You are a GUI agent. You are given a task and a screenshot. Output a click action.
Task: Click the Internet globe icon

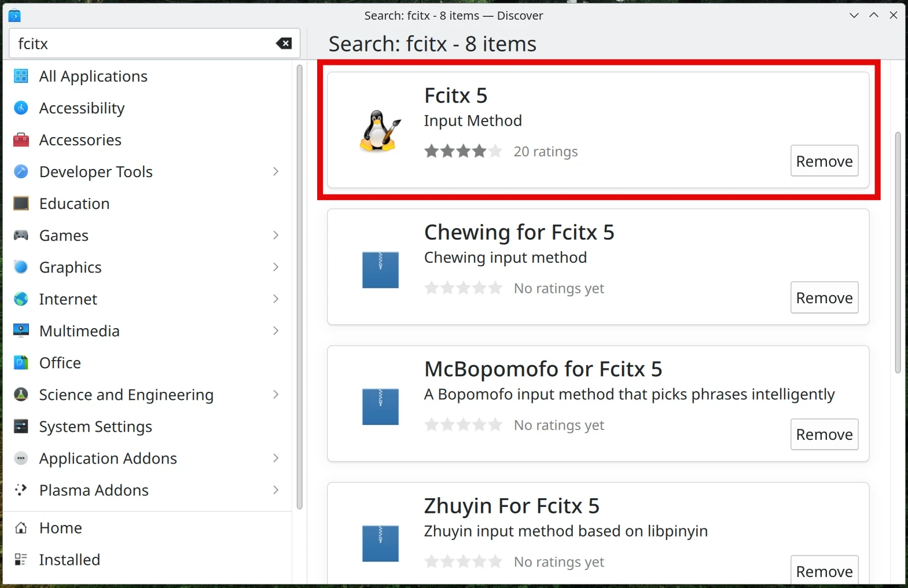[x=21, y=299]
